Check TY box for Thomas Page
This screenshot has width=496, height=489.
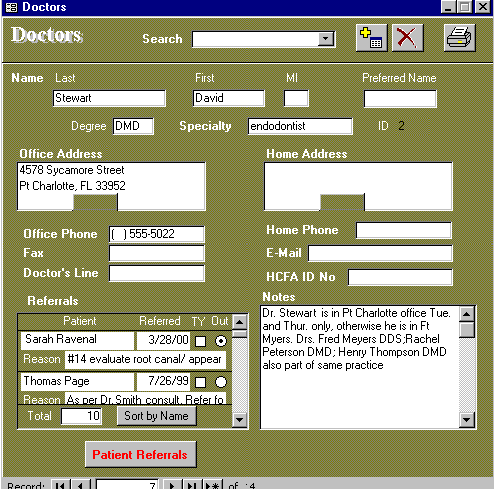point(200,382)
